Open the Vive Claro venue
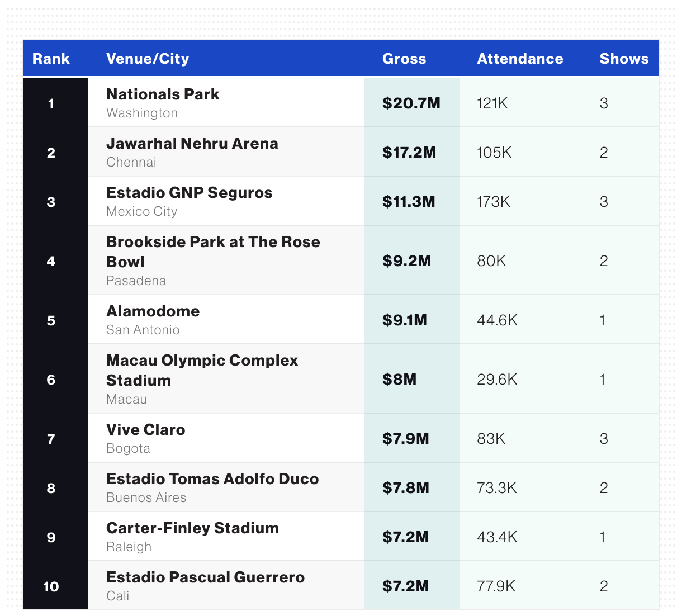 pyautogui.click(x=145, y=430)
